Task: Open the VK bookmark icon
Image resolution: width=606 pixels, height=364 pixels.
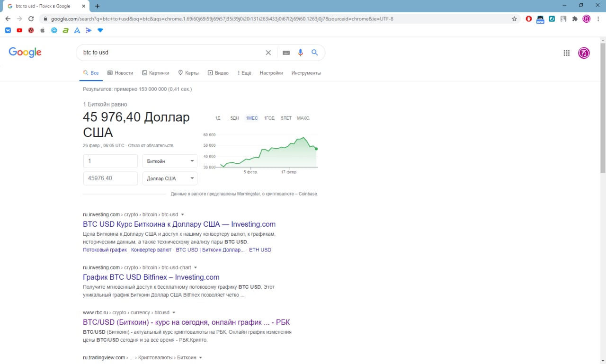Action: (8, 30)
